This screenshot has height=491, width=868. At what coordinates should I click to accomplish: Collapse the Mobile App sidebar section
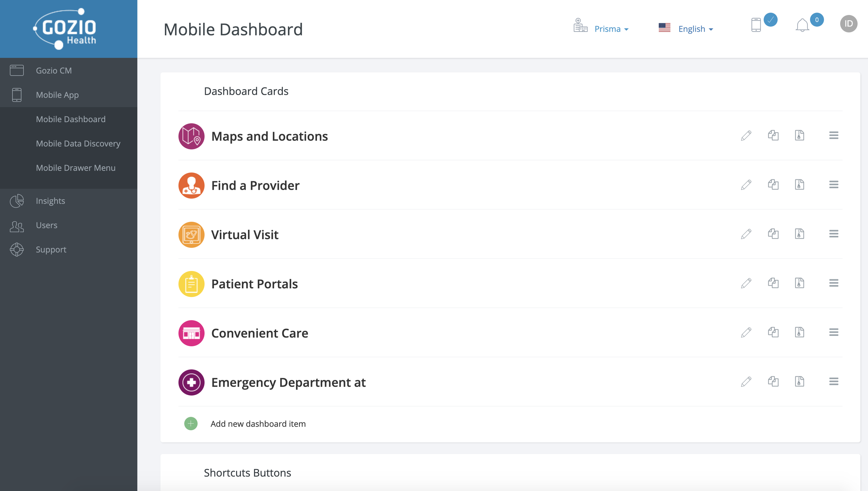pos(57,95)
